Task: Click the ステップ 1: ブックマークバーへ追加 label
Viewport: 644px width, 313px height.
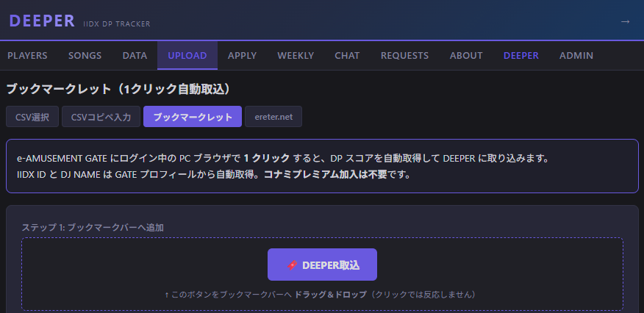Action: (x=93, y=227)
